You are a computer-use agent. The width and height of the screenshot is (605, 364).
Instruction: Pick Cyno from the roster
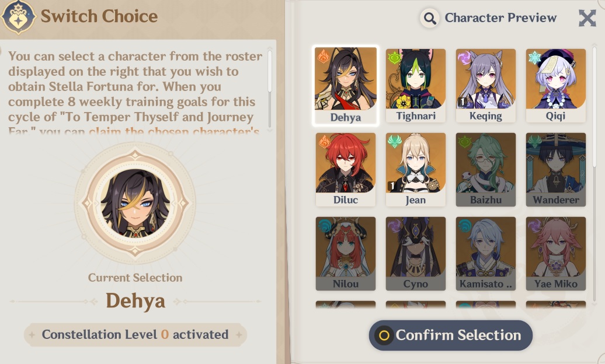coord(416,254)
